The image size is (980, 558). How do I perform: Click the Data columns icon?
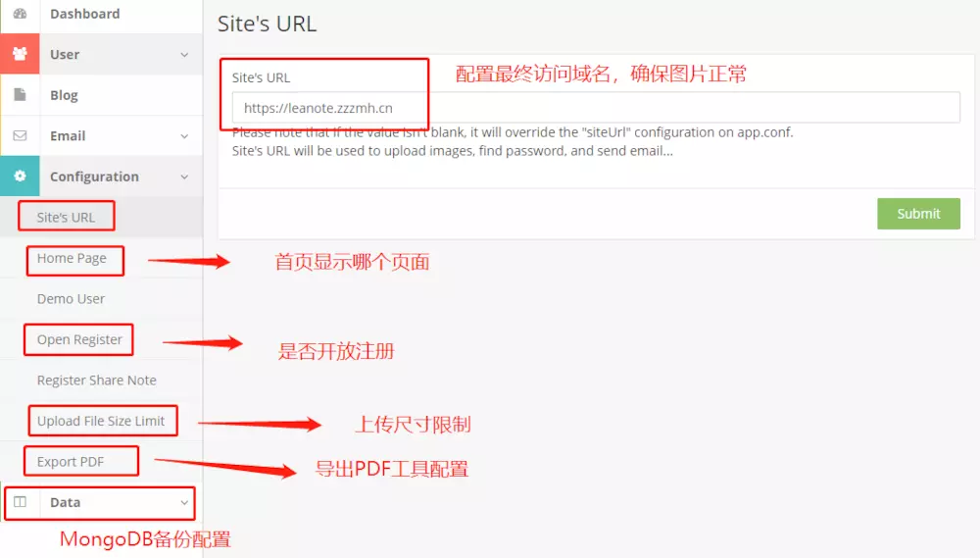[x=20, y=502]
